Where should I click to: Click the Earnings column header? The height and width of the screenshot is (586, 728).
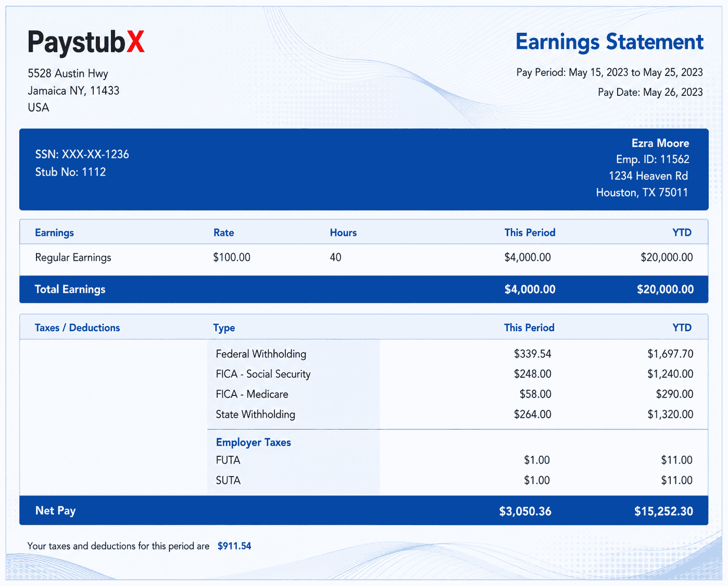click(54, 233)
